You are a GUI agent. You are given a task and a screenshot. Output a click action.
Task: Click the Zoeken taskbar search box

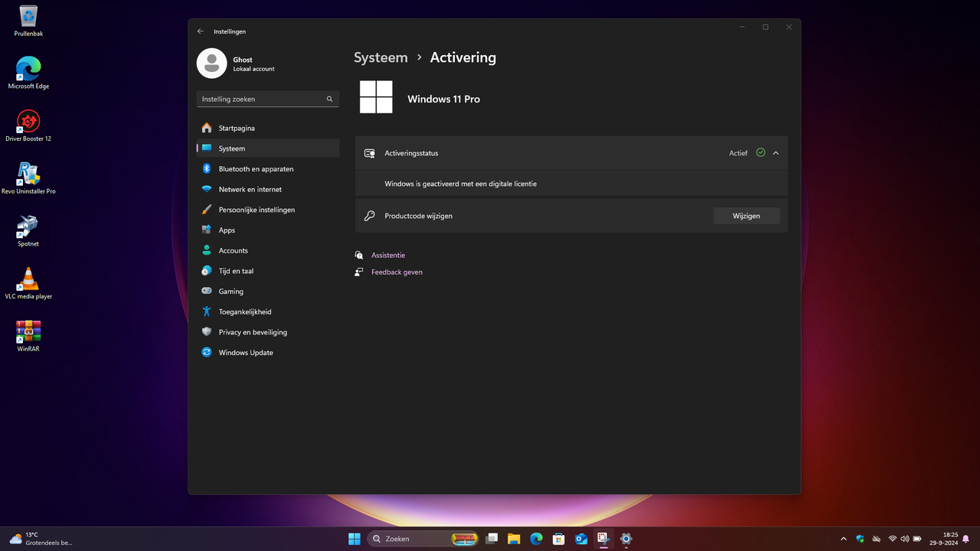coord(424,539)
